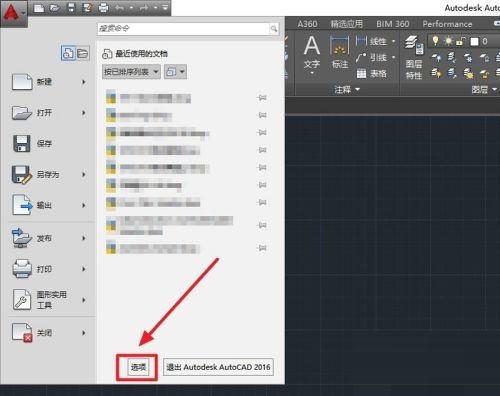Click the Save diskette icon in quick access toolbar
Viewport: 500px width, 396px height.
[x=71, y=8]
